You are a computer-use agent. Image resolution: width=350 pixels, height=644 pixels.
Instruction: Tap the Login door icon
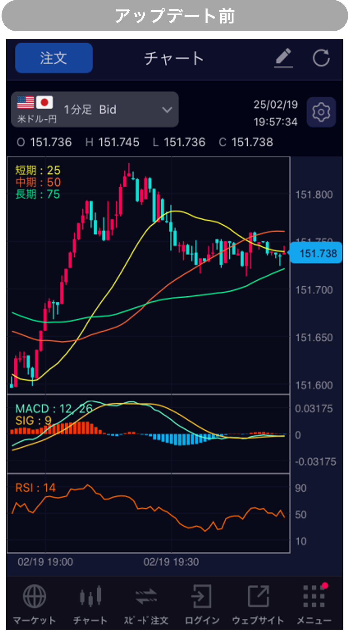tap(202, 596)
